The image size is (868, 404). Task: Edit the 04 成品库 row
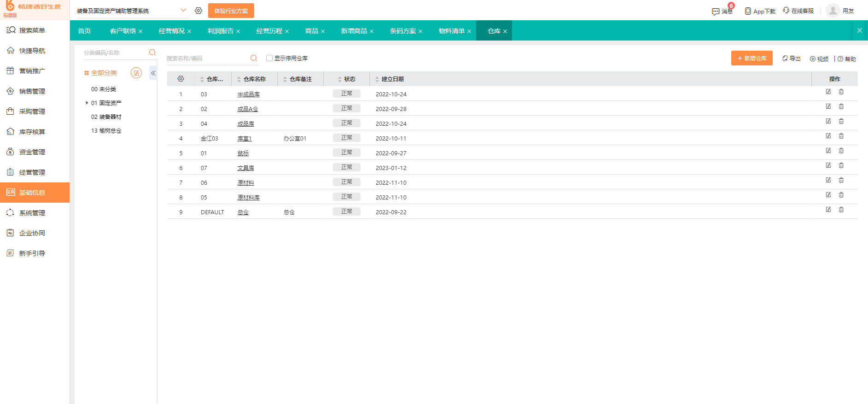tap(828, 121)
